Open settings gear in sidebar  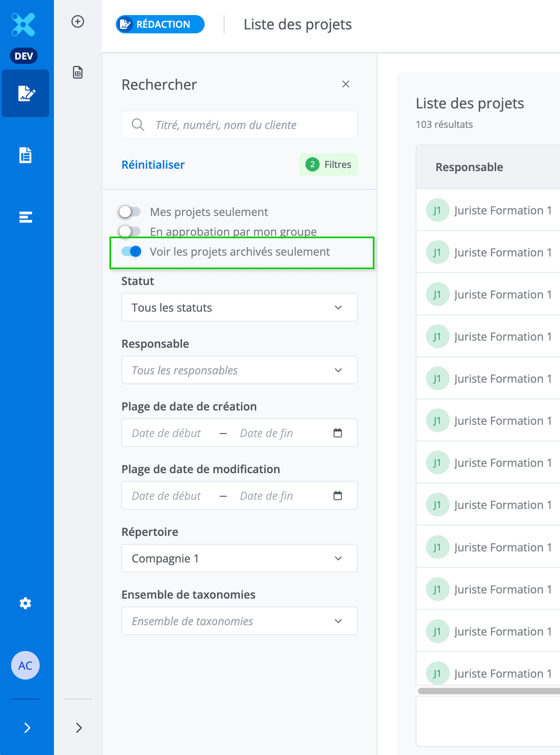click(x=26, y=603)
